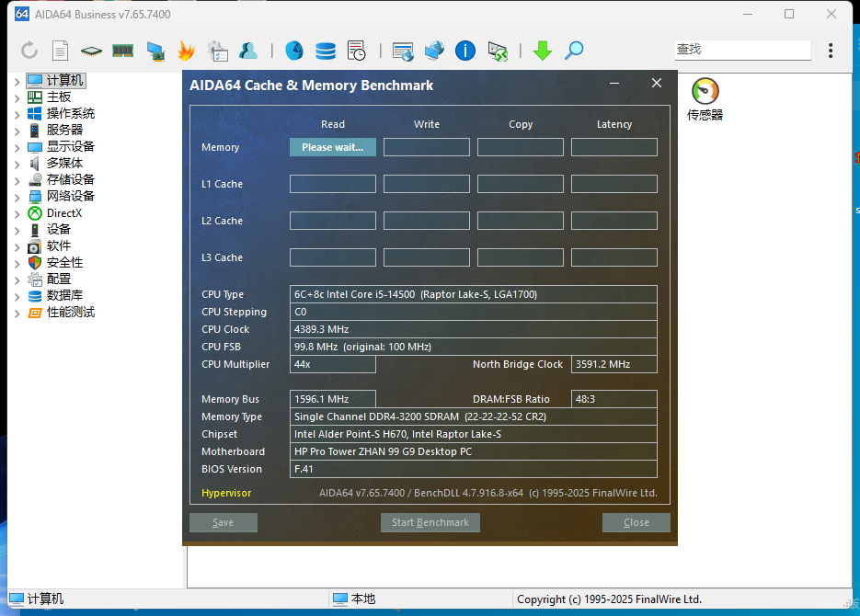Open the CPU chip toolbar icon
Image resolution: width=860 pixels, height=616 pixels.
[x=91, y=51]
